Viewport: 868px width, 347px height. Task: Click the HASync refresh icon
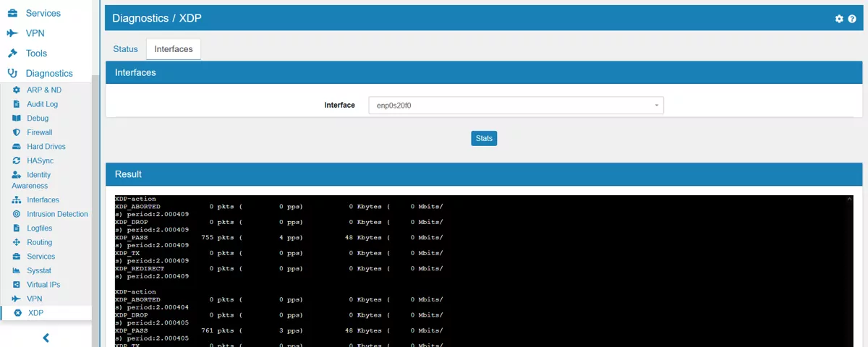pos(17,160)
